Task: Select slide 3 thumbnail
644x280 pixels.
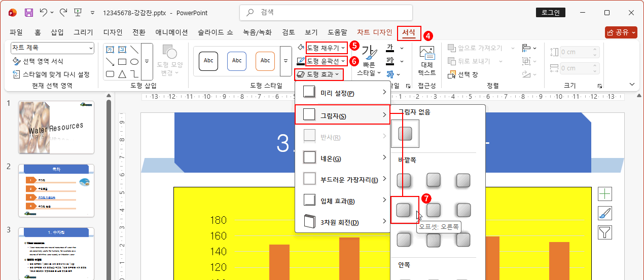Action: [x=56, y=253]
